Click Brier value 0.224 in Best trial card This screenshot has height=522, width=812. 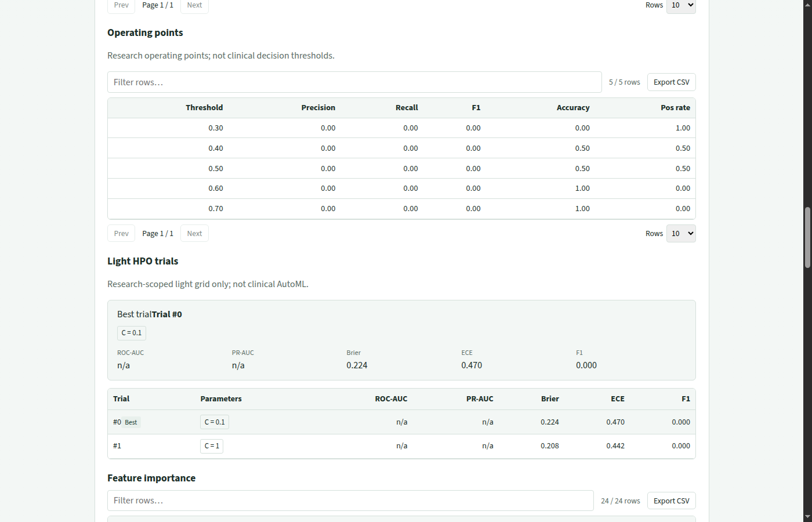point(357,365)
